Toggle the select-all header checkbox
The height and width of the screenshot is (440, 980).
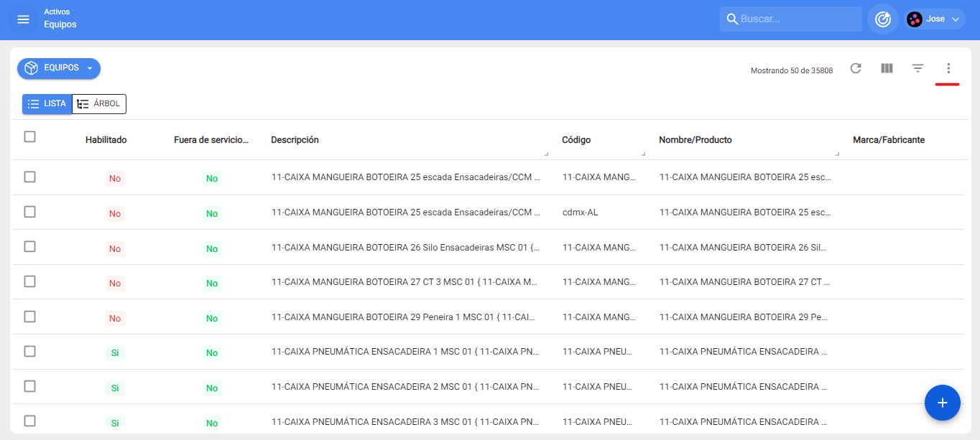point(29,136)
